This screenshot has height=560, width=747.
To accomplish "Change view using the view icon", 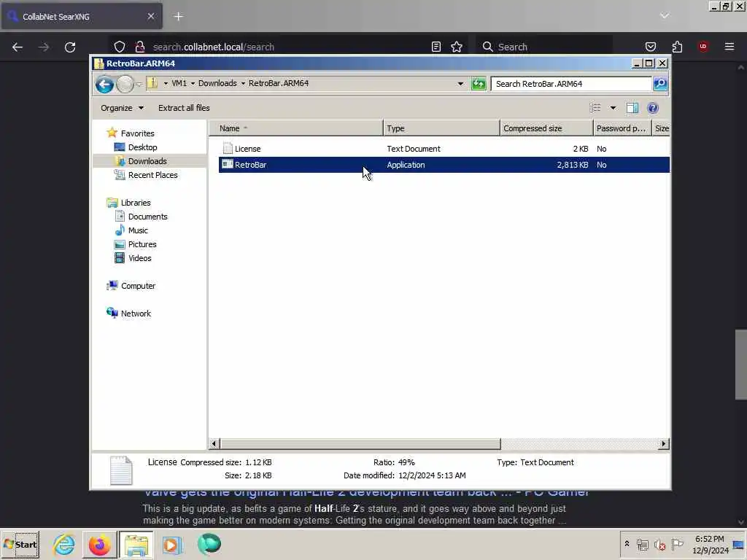I will click(x=595, y=108).
